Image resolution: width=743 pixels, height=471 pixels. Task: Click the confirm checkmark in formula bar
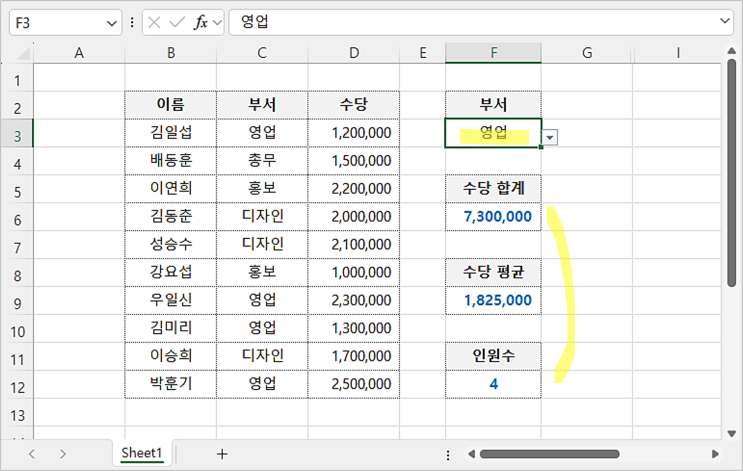pyautogui.click(x=177, y=22)
